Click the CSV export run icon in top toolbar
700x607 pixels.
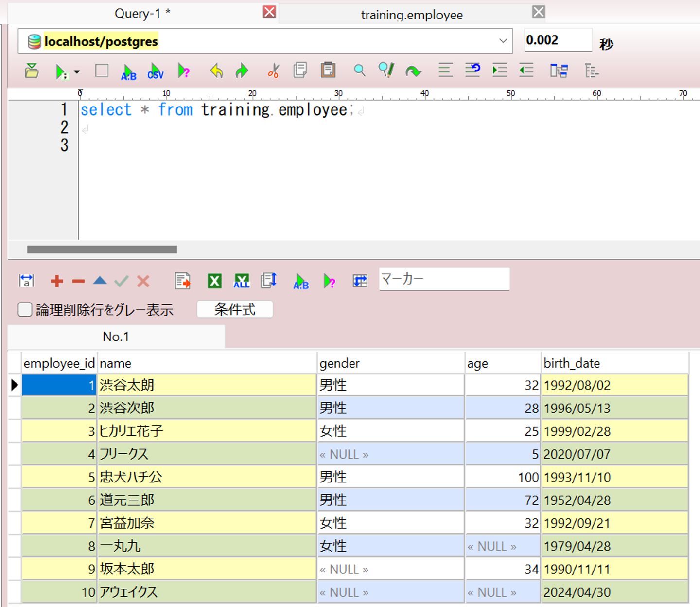pyautogui.click(x=156, y=71)
